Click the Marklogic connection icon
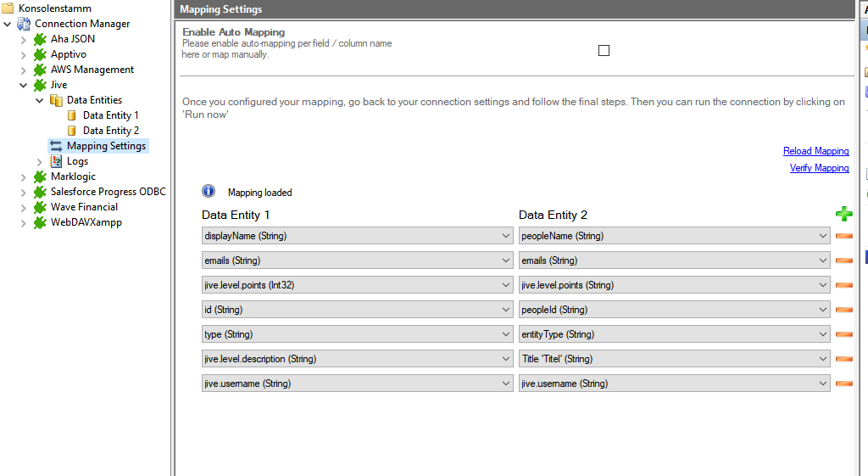Viewport: 868px width, 476px height. pyautogui.click(x=40, y=176)
